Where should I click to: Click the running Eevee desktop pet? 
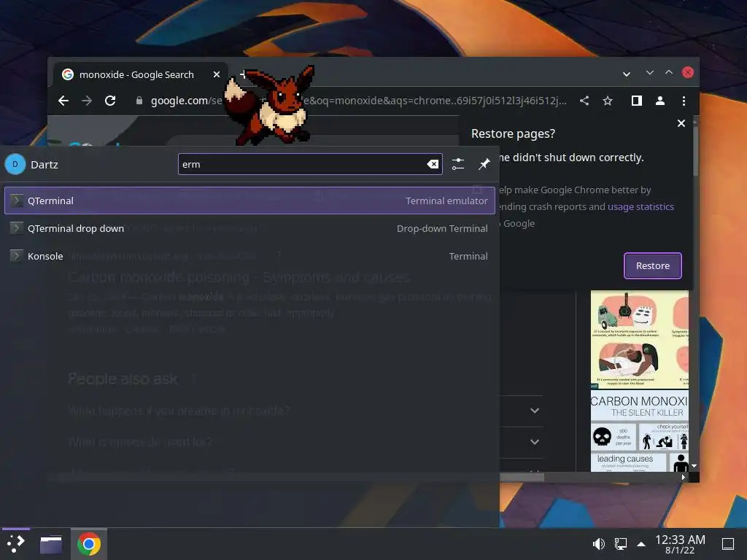tap(270, 106)
